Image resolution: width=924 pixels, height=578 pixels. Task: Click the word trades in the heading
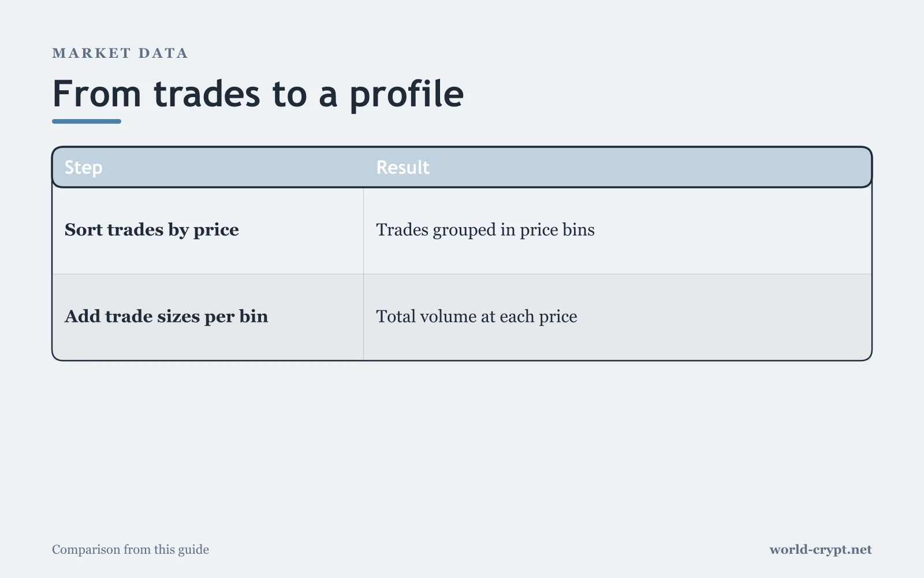click(x=207, y=94)
